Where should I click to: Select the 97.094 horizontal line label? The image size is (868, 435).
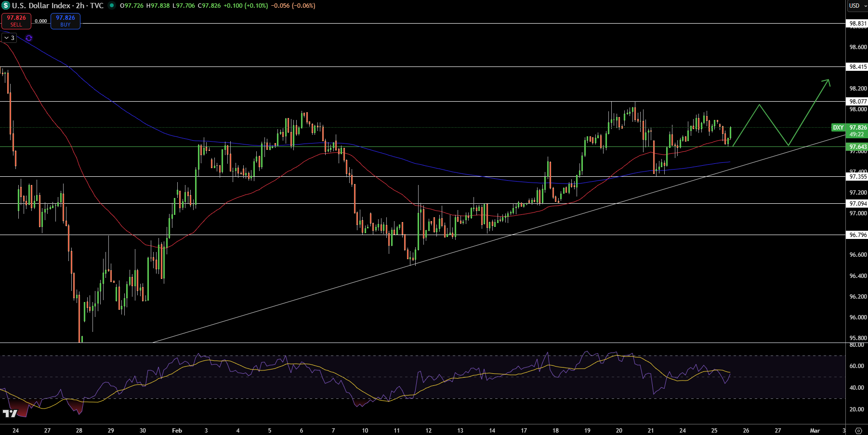[857, 204]
